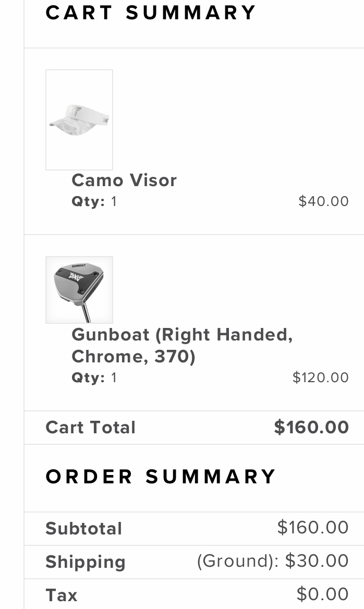The height and width of the screenshot is (609, 364).
Task: Select the Gunboat quantity text
Action: pyautogui.click(x=94, y=377)
